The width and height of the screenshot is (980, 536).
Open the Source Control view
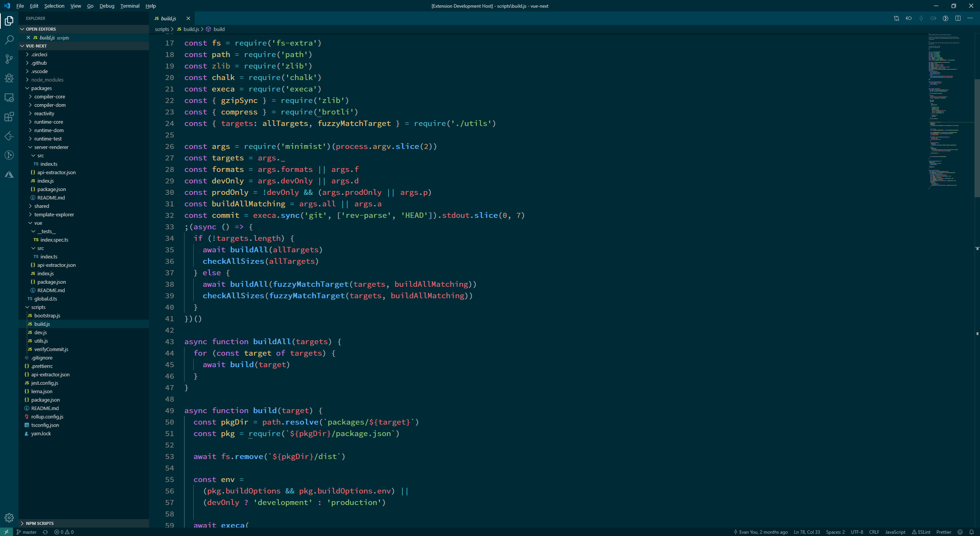point(9,59)
